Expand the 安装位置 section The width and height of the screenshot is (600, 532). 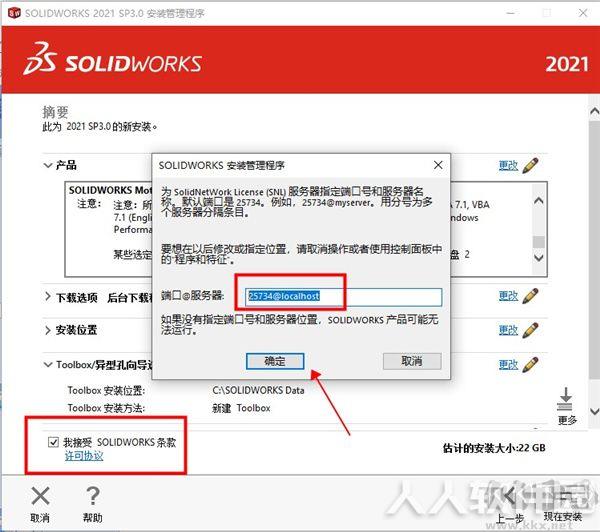click(48, 330)
